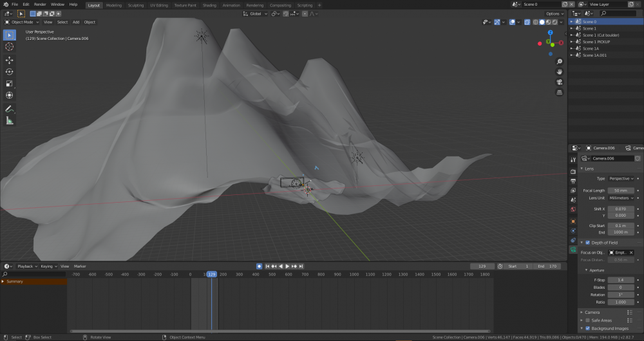Screen dimensions: 644x341
Task: Open the Physics properties tab
Action: click(x=573, y=230)
